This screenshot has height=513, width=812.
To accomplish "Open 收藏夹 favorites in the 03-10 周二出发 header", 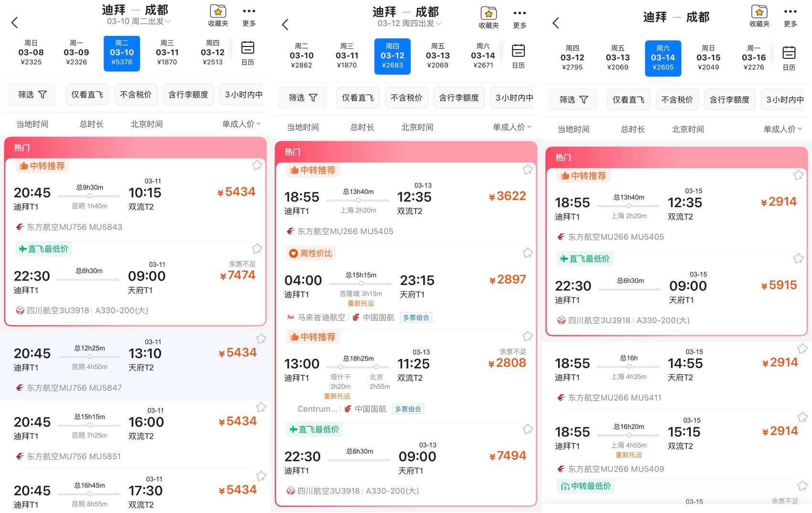I will click(x=218, y=15).
